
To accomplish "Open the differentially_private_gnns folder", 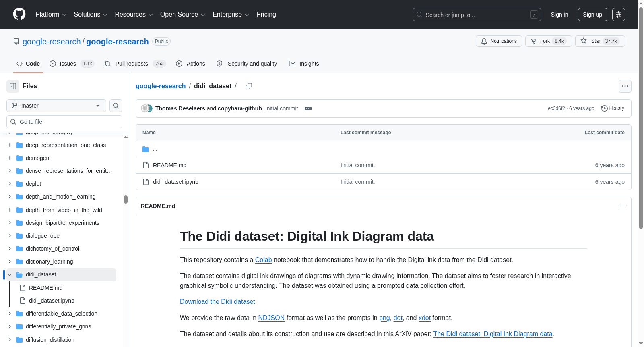I will pos(58,326).
